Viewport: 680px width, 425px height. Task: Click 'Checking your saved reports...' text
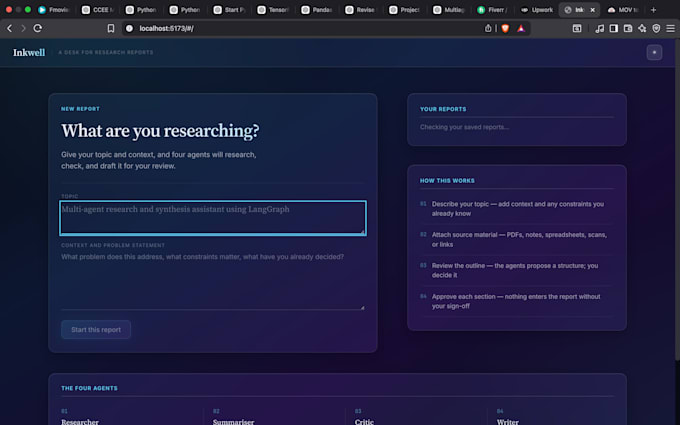pyautogui.click(x=464, y=127)
